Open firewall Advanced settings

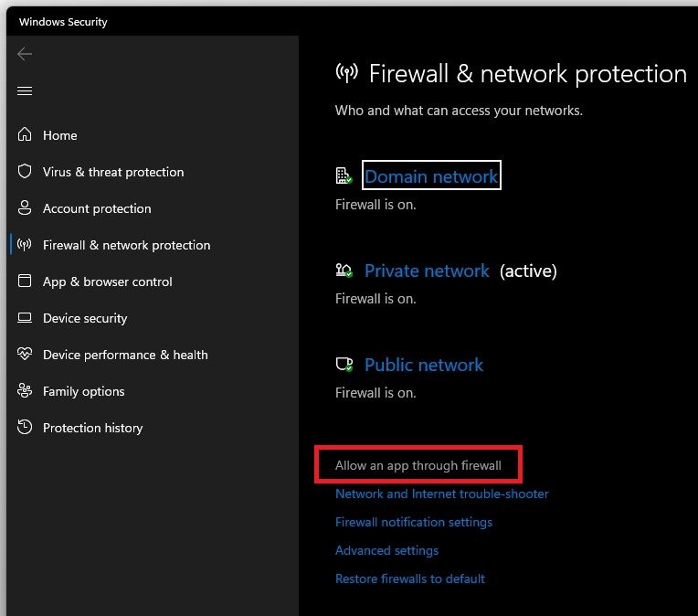tap(386, 550)
